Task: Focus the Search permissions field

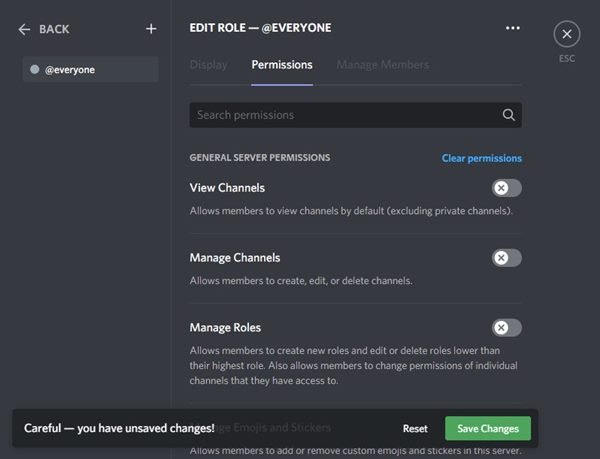Action: [x=355, y=115]
